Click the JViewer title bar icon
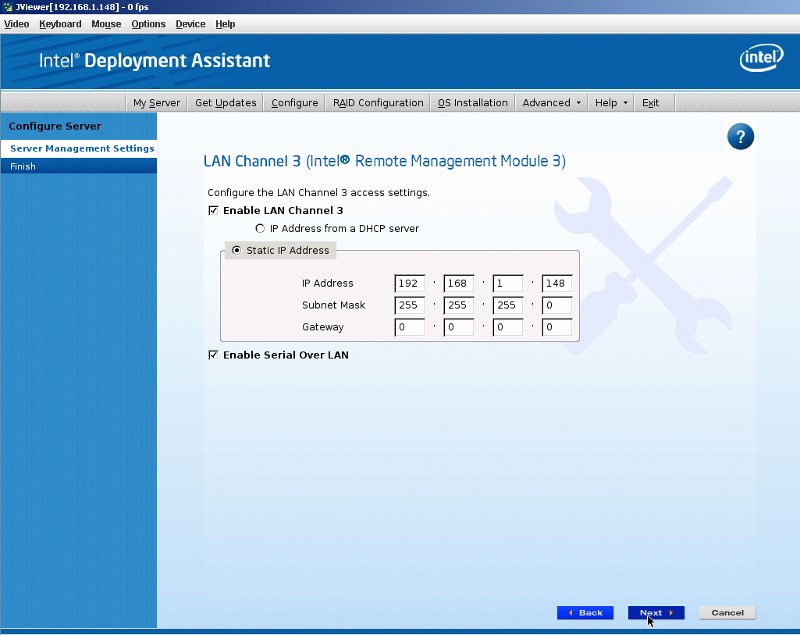This screenshot has height=635, width=800. point(8,7)
